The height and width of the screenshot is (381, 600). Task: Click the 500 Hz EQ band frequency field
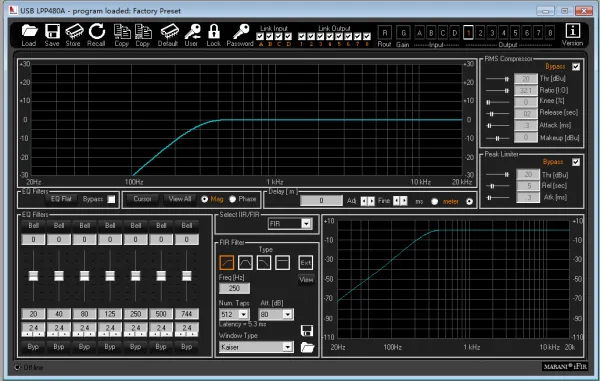tap(161, 314)
